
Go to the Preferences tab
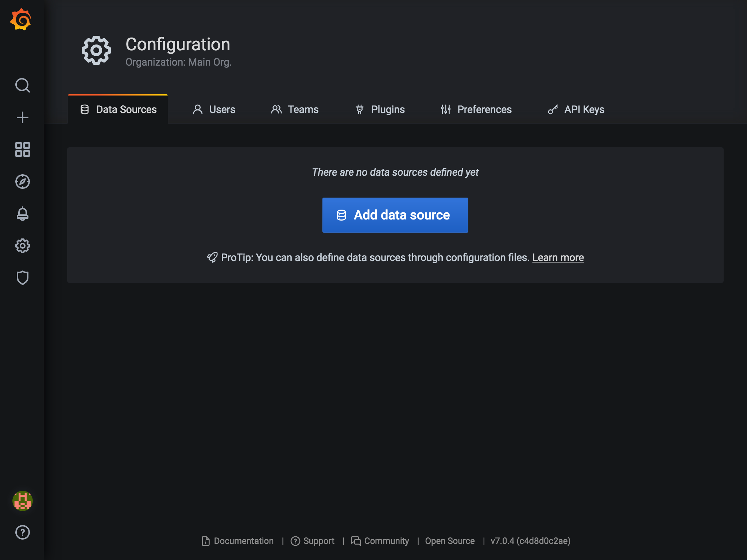click(476, 109)
